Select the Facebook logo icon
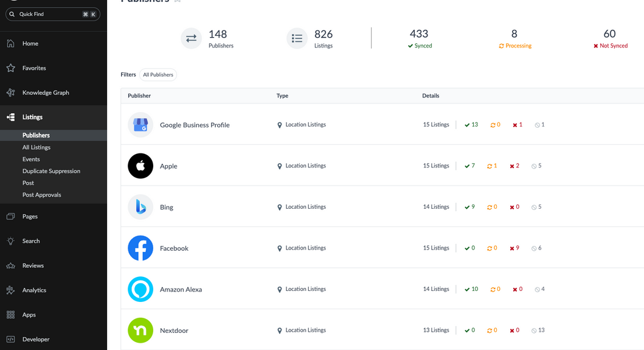The height and width of the screenshot is (350, 644). tap(140, 248)
